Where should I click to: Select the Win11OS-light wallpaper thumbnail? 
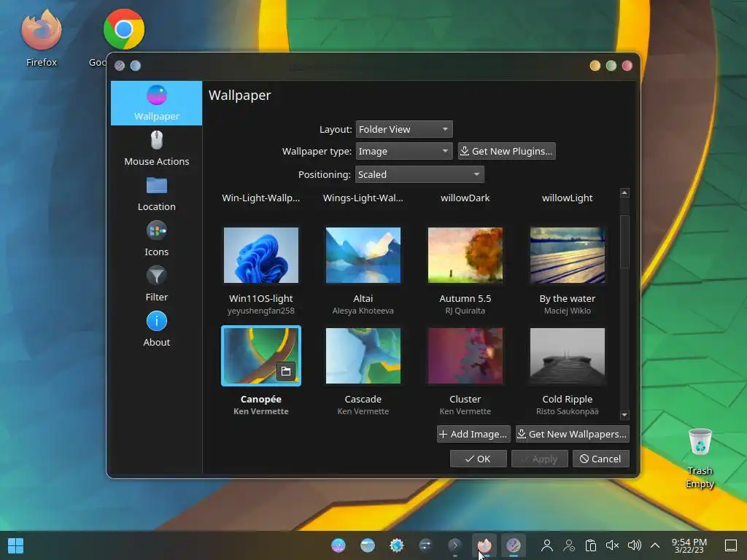pos(261,255)
